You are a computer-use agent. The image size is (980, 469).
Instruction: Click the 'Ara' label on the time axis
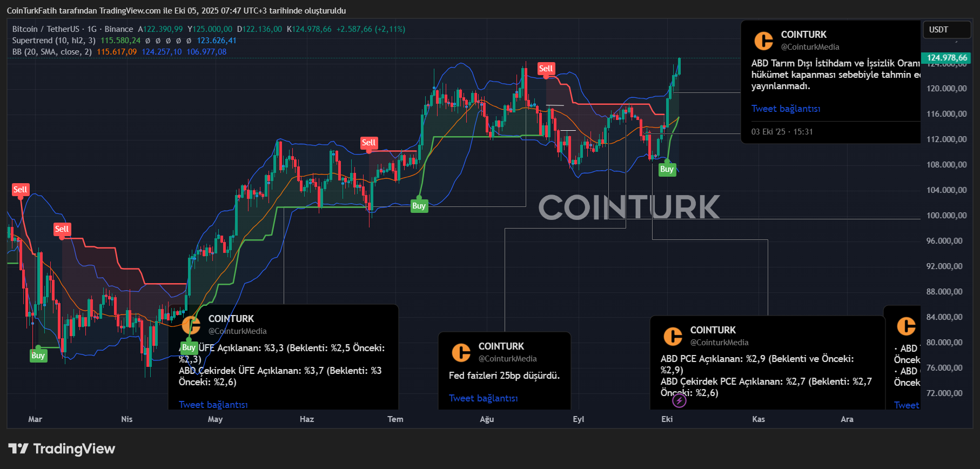(x=847, y=419)
